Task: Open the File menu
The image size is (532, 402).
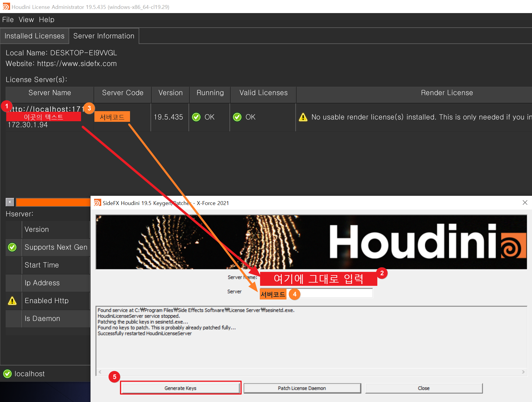Action: pos(8,20)
